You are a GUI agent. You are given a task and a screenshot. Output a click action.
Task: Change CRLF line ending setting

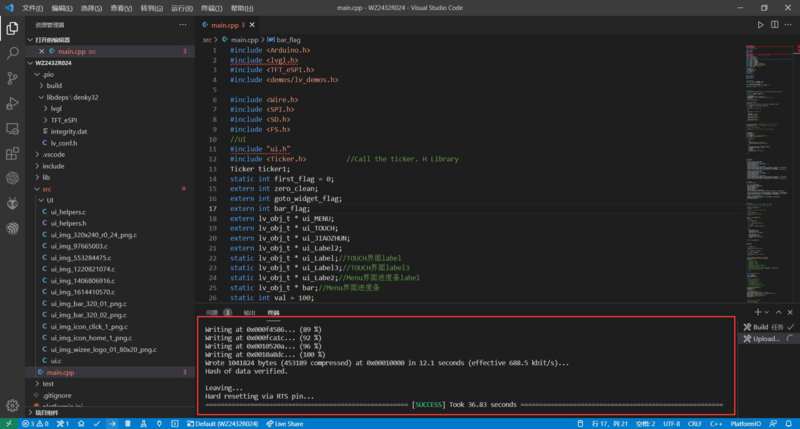(x=694, y=423)
